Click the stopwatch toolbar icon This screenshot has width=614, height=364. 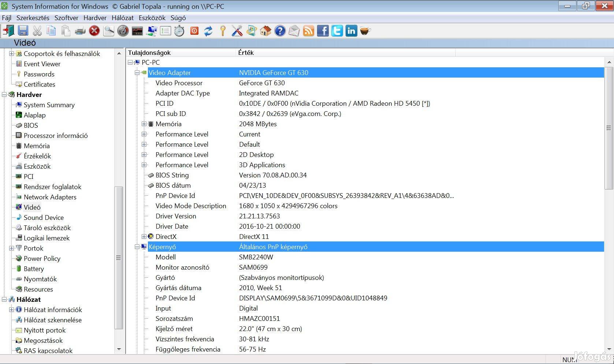179,31
